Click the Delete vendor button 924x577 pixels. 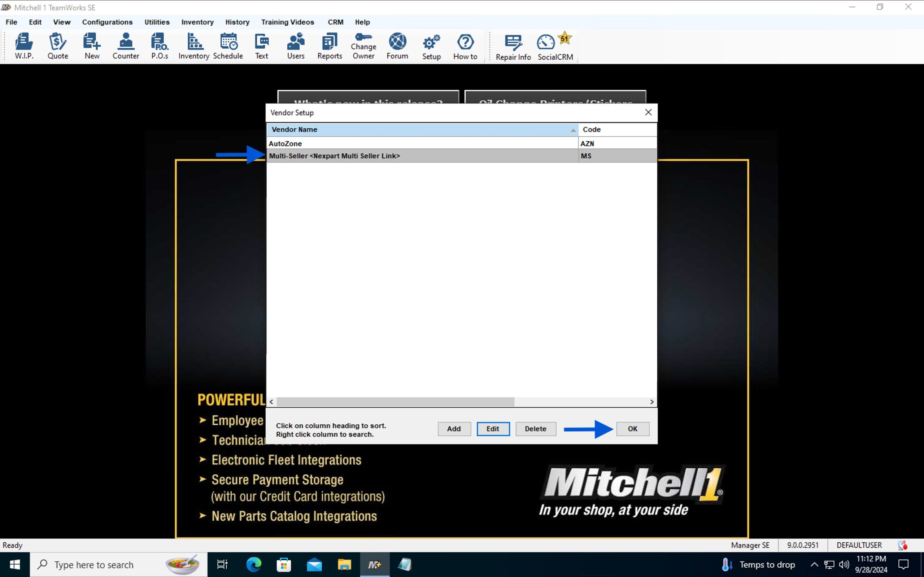click(x=536, y=429)
